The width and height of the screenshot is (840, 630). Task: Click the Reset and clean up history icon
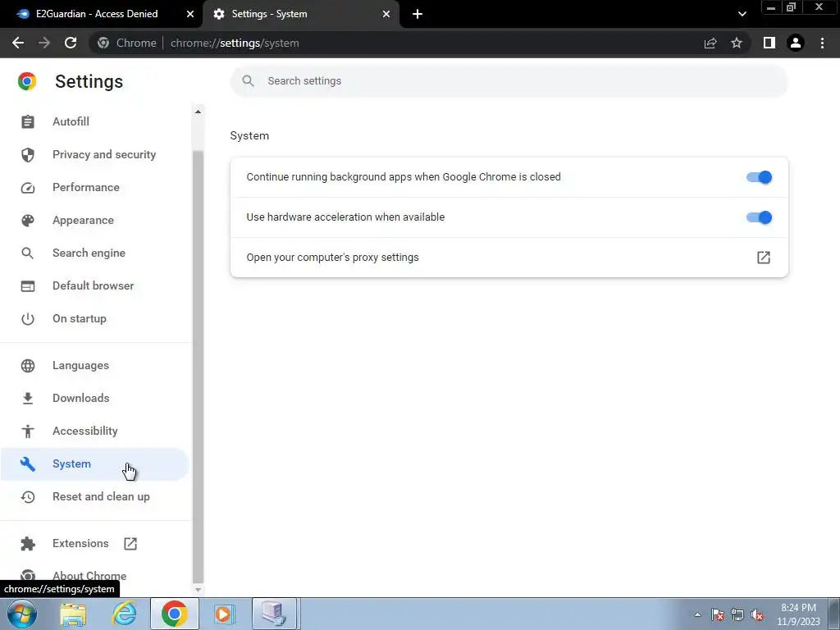[x=27, y=496]
